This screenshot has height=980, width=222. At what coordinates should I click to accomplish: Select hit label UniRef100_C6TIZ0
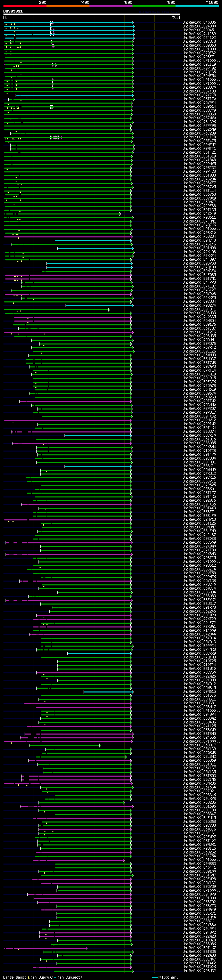click(199, 99)
